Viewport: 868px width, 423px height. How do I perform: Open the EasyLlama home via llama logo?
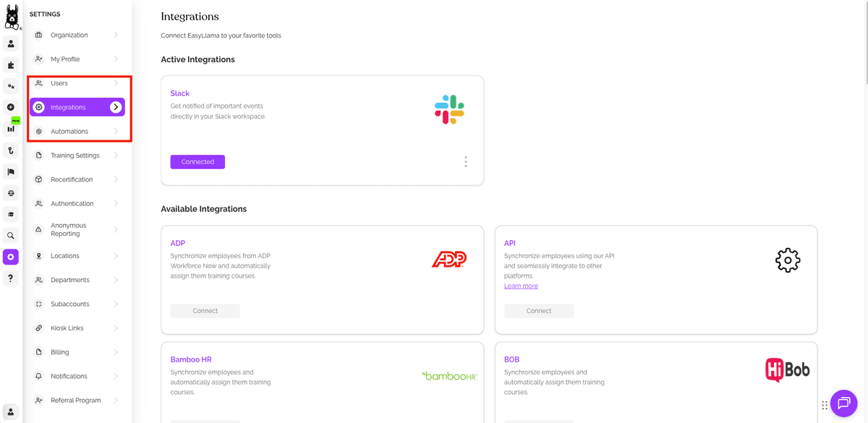pos(11,16)
